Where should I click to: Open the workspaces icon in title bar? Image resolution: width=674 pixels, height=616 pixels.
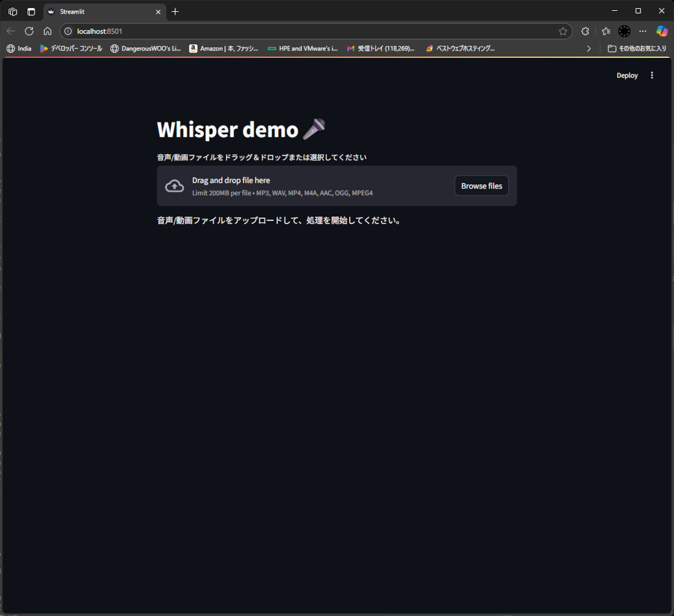[13, 12]
